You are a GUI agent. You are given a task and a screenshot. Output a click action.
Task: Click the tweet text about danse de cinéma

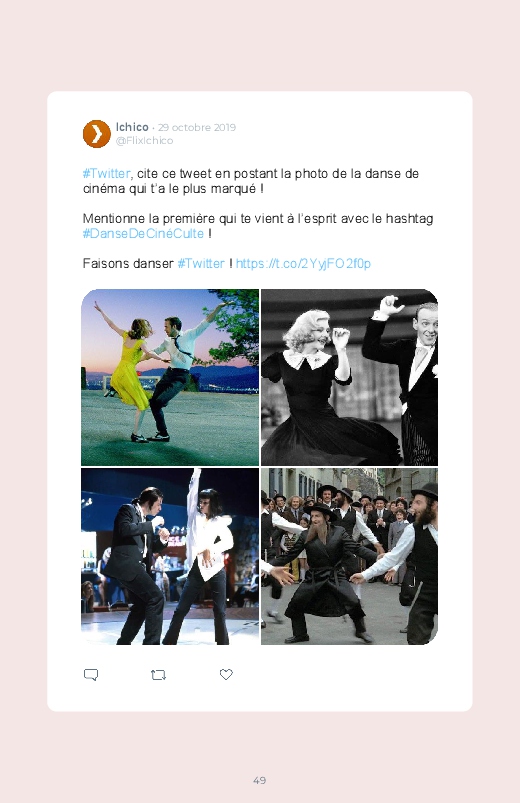[251, 181]
